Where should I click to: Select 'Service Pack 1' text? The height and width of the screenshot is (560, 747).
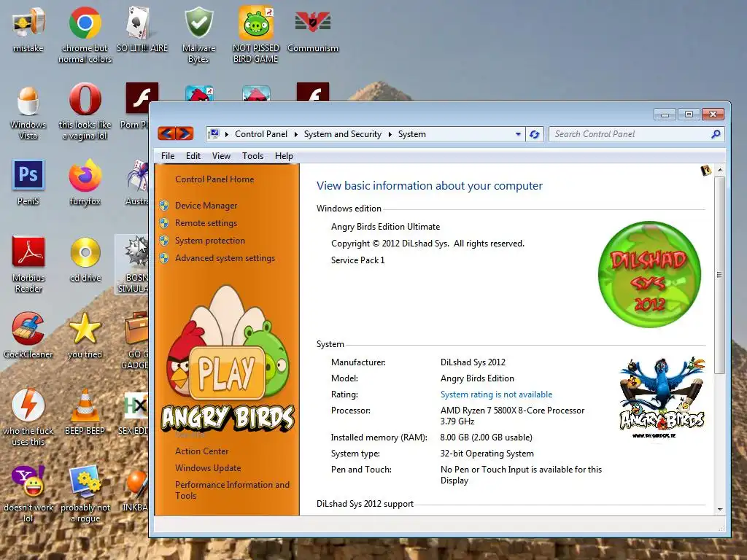tap(357, 260)
